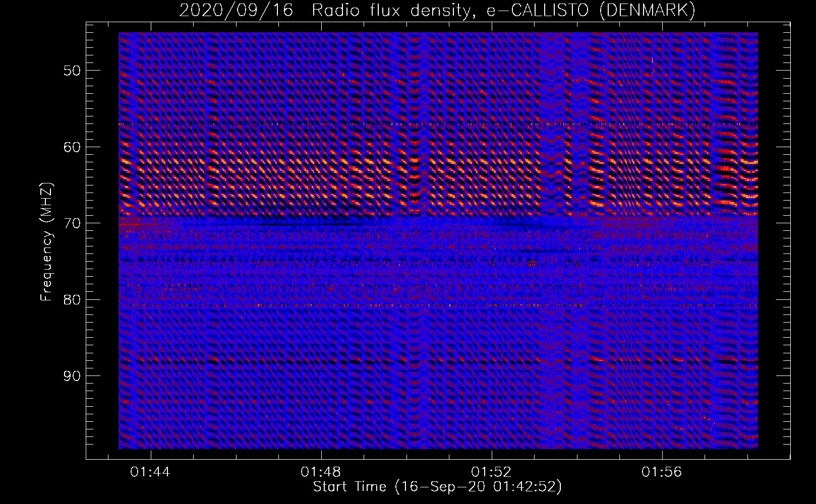Click the 'Start Time (16-Sep-20 01:42:52)' x-axis label

(x=437, y=487)
